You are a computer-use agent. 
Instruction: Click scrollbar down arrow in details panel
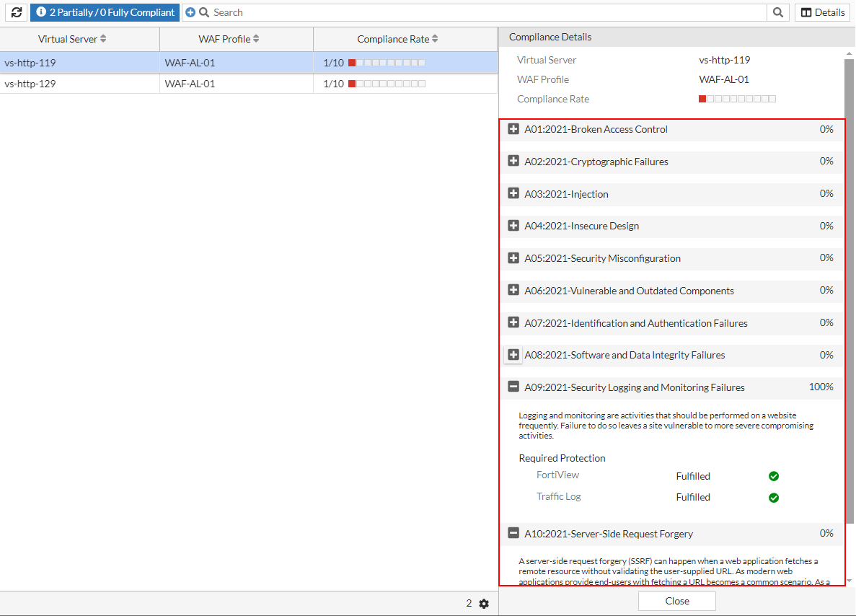tap(849, 581)
